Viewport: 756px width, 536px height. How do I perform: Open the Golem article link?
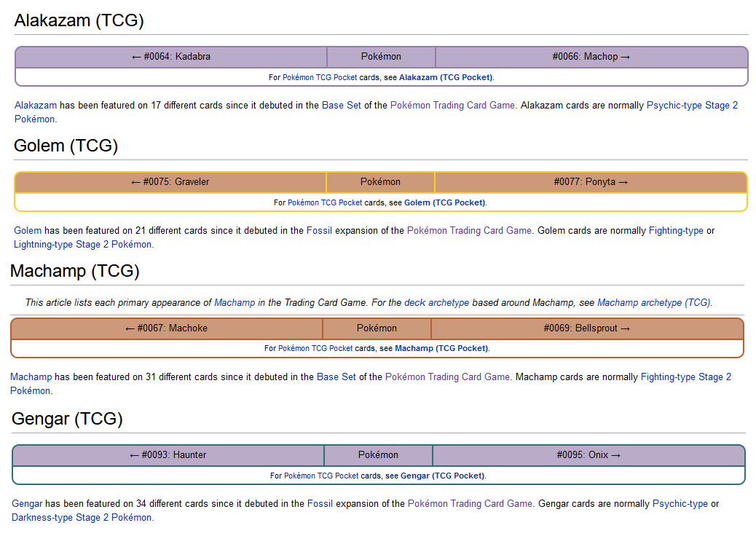pos(28,231)
